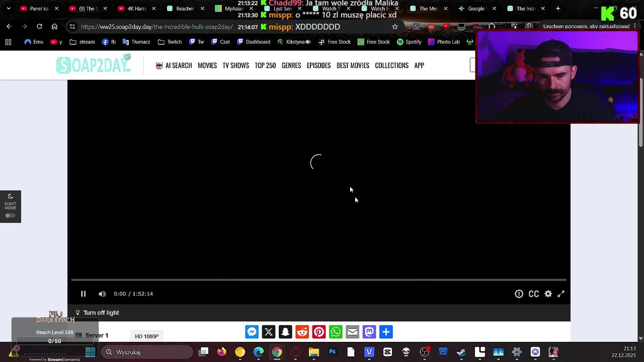Pause the video player
The image size is (644, 362).
click(84, 294)
